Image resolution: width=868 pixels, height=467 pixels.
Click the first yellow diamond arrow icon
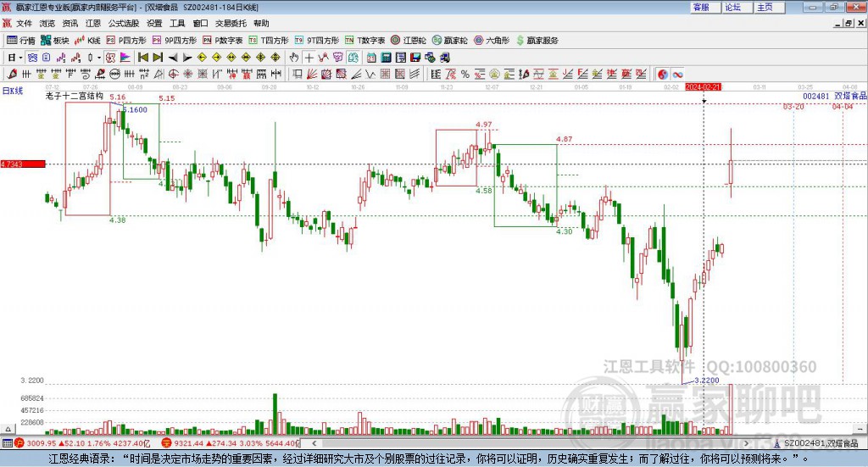pos(202,58)
